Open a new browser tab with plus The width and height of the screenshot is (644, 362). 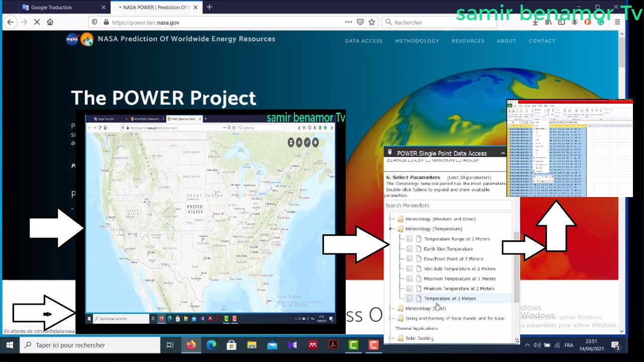pyautogui.click(x=209, y=7)
